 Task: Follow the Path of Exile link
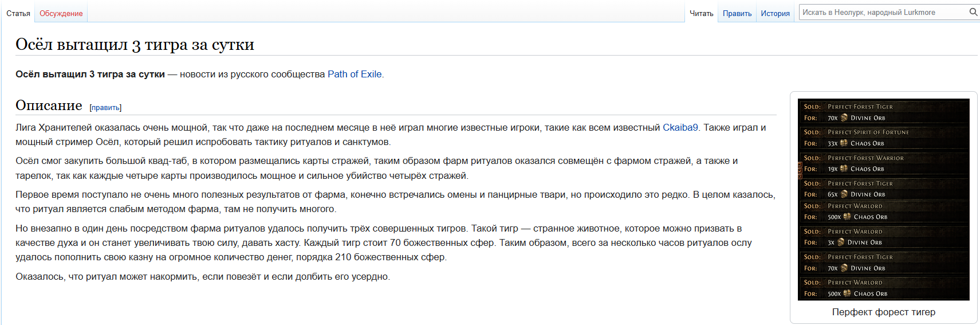click(x=355, y=74)
